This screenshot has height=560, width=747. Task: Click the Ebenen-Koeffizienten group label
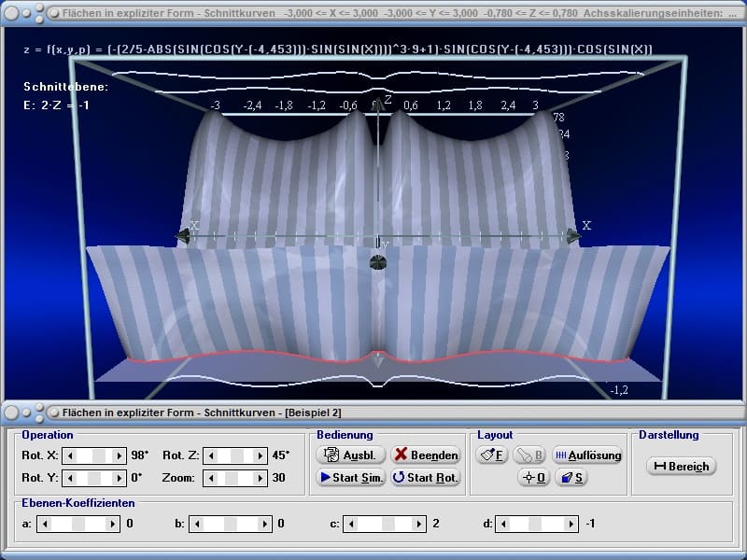(78, 503)
